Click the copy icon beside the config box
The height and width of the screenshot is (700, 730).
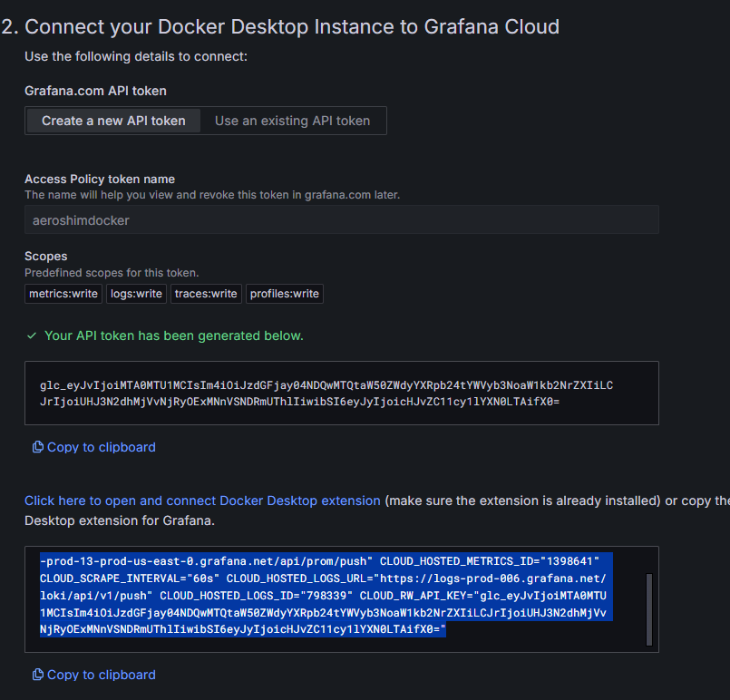(x=38, y=675)
